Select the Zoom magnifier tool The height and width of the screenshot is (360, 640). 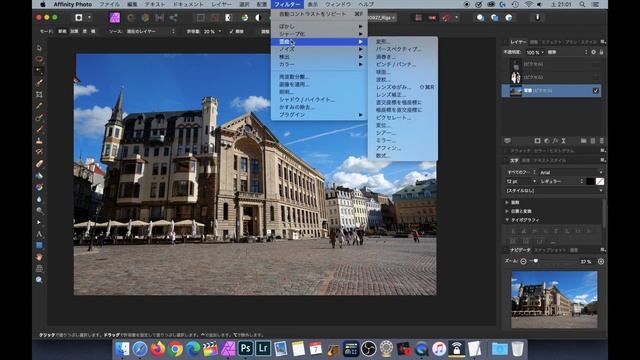[x=39, y=280]
